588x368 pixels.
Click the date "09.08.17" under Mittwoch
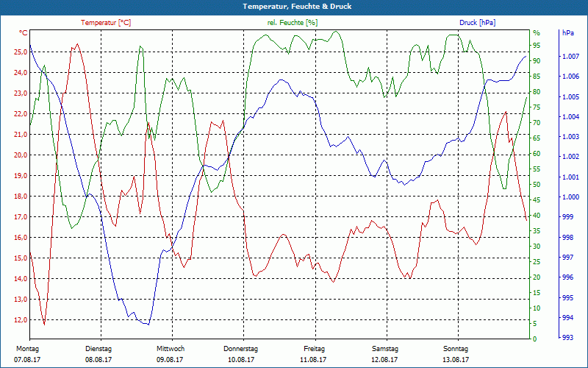click(170, 360)
